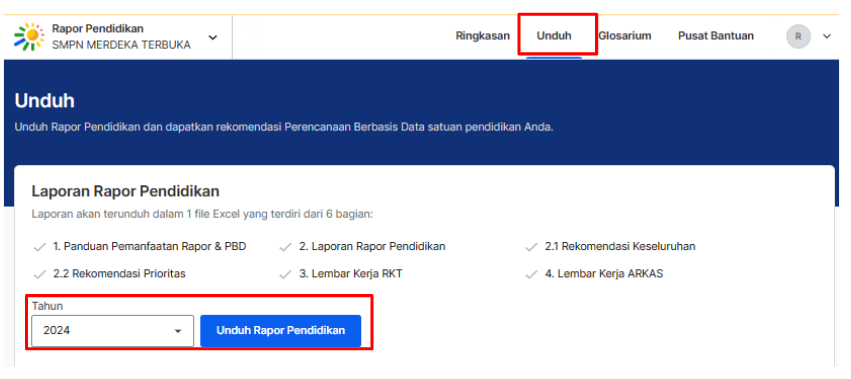The image size is (851, 379).
Task: Click checkmark beside Lembar Kerja ARKAS
Action: coord(531,274)
